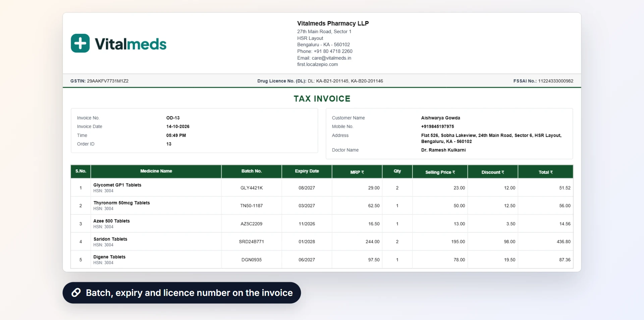This screenshot has width=644, height=320.
Task: Click the phone number +91 80 4718 2260
Action: tap(333, 51)
